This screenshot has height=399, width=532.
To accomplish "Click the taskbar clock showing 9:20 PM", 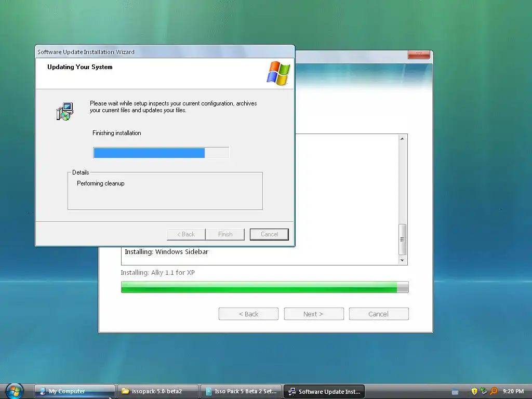I will [x=513, y=391].
